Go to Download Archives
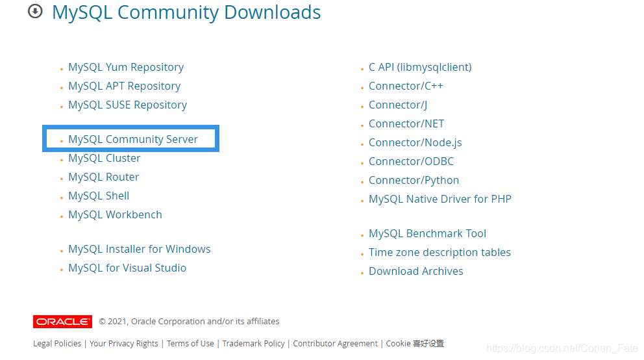 pos(415,271)
